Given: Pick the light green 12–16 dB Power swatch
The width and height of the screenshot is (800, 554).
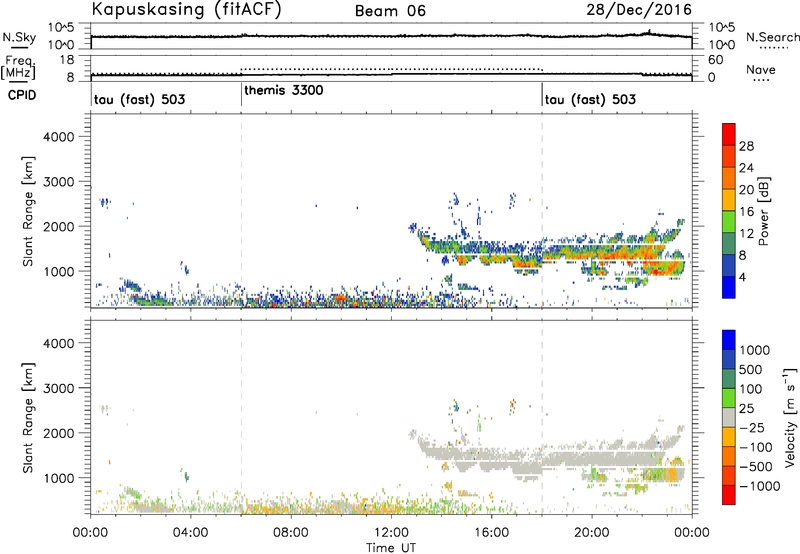Looking at the screenshot, I should [729, 221].
